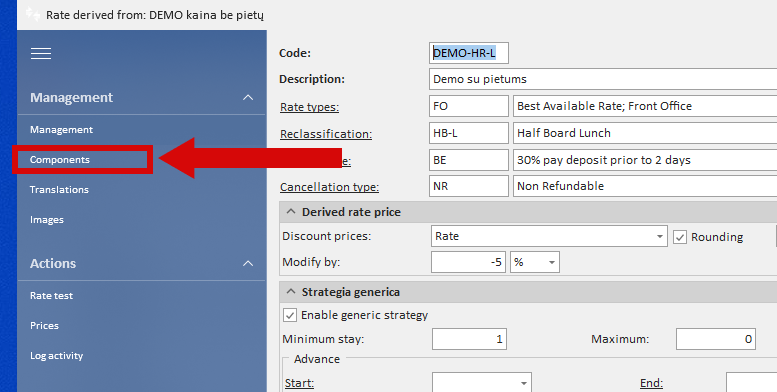Open the Rate types link

(309, 107)
